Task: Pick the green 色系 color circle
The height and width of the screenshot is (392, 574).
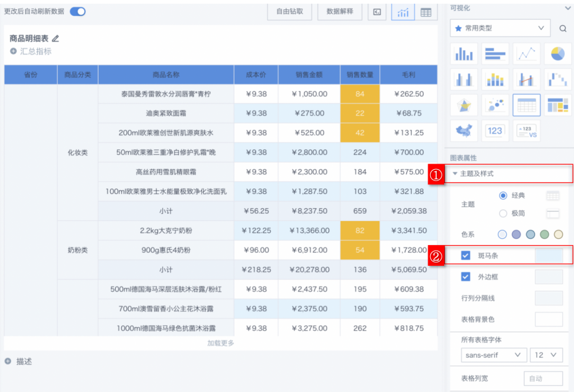Action: tap(544, 235)
